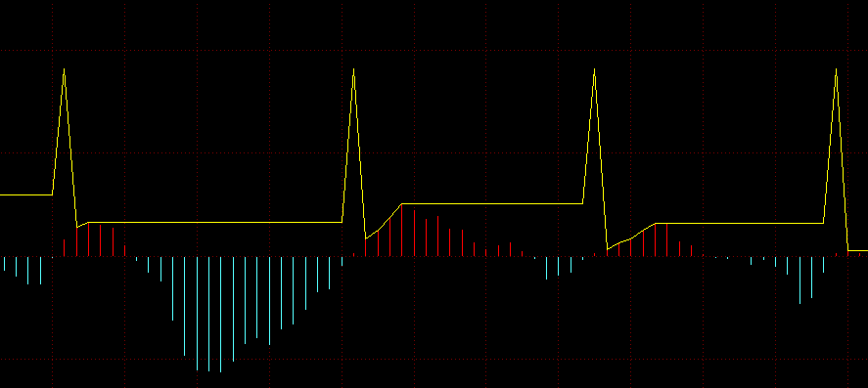Screen dimensions: 868x388
Task: Click the low yellow segment after last spike
Action: coord(858,250)
